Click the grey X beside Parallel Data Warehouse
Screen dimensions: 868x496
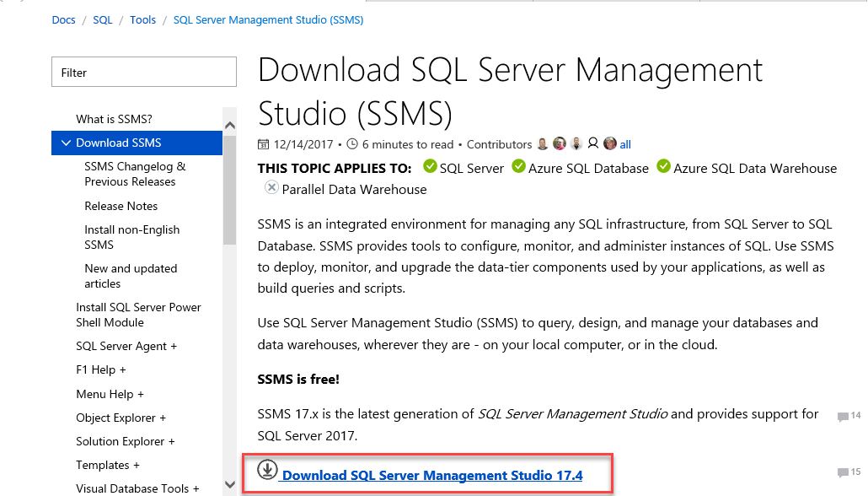click(271, 188)
